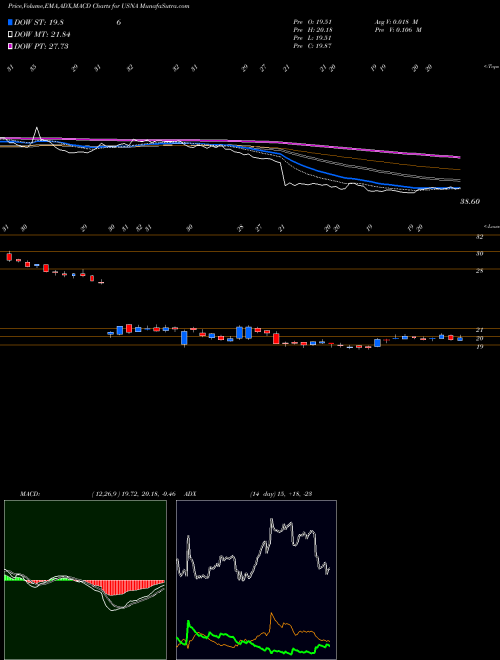Click the chart title mentioning USNA MunafaSutra.com
This screenshot has height=660, width=500.
98,6
